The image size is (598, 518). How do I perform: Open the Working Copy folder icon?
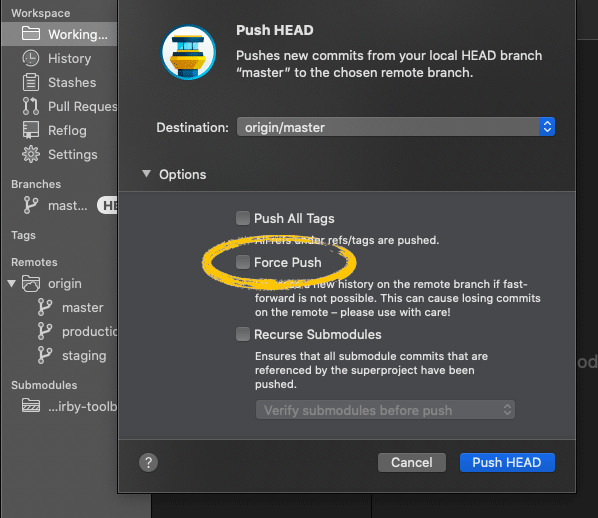(31, 34)
